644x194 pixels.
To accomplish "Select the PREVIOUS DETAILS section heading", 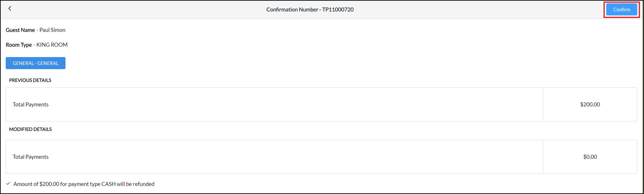I will tap(30, 80).
